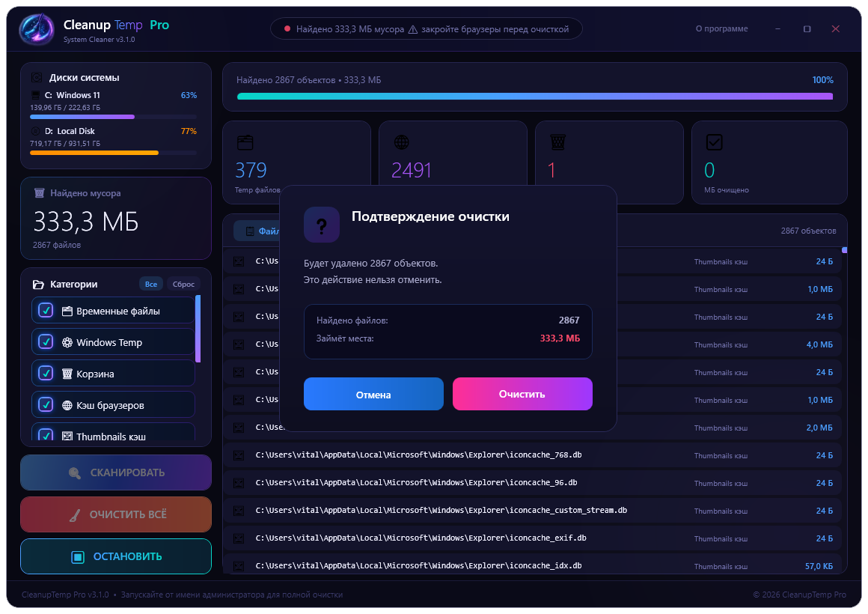Click the categories list scrollbar
Screen dimensions: 868x614
198,329
